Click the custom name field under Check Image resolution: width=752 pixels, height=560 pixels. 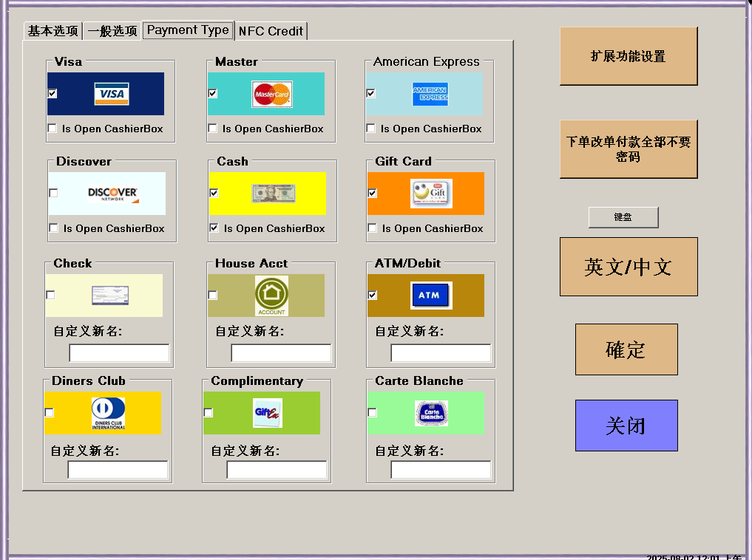tap(119, 353)
